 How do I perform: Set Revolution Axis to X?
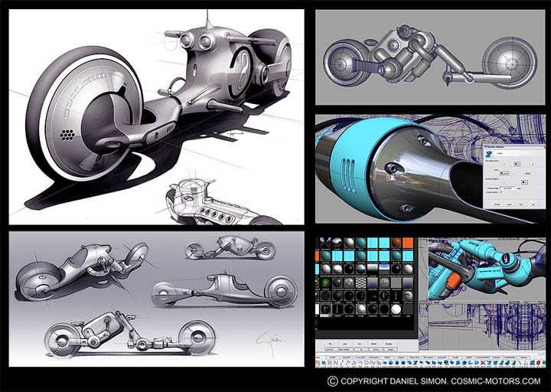tap(504, 164)
